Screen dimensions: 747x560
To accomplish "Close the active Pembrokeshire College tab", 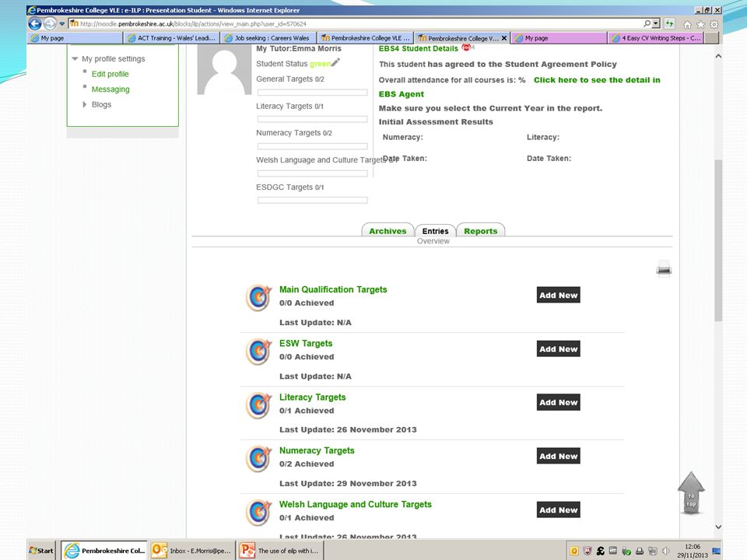I will coord(504,38).
